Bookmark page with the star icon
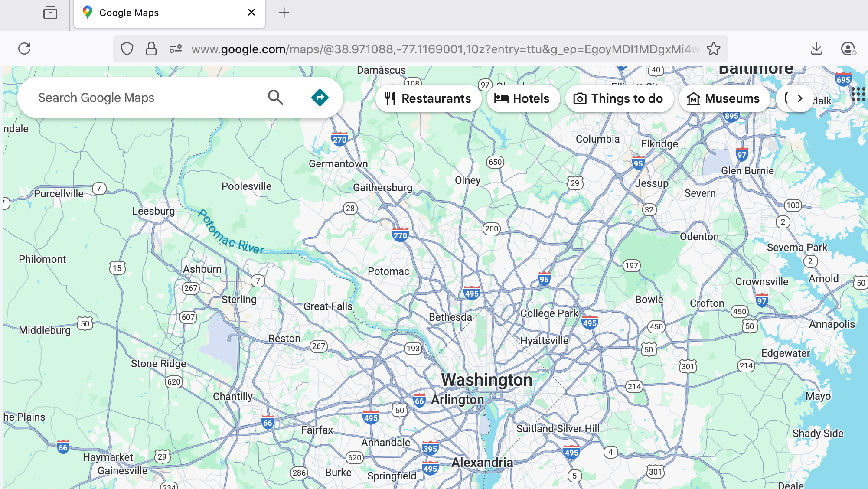Screen dimensions: 868x489 coord(713,49)
